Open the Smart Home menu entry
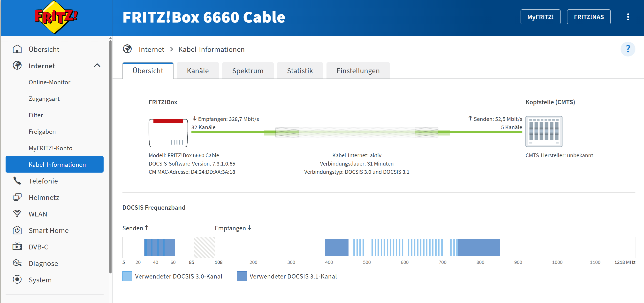Screen dimensions: 644x303 click(x=48, y=230)
